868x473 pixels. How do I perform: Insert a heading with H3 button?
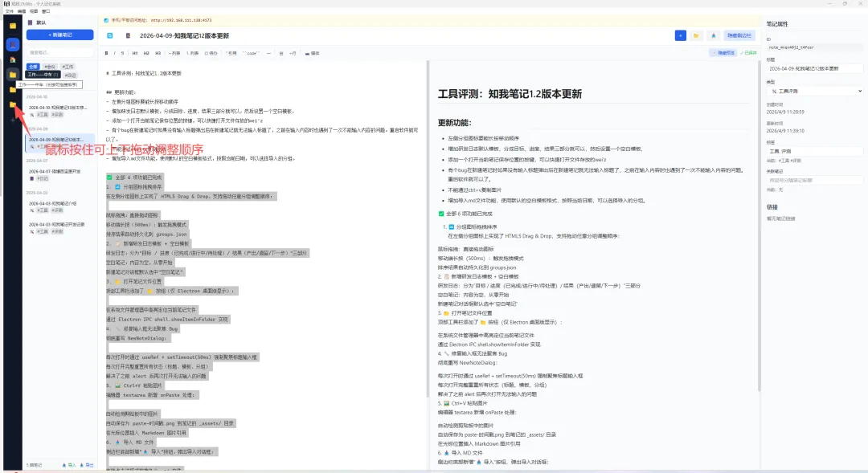(158, 53)
